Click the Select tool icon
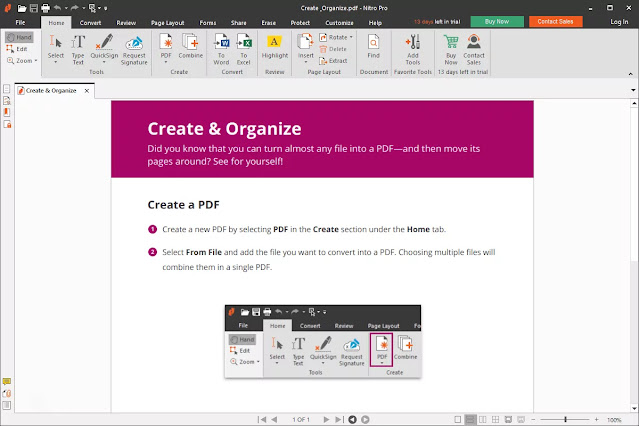Viewport: 639px width, 426px height. 55,42
